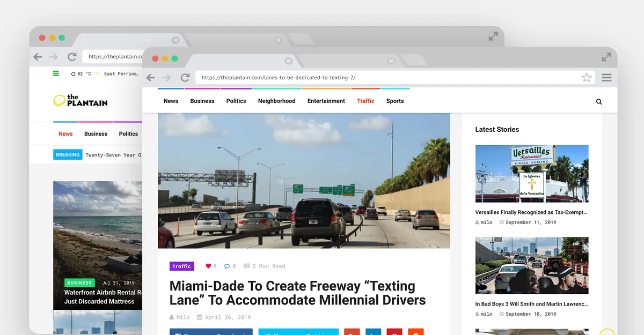Bookmark the page with the star icon

point(587,78)
